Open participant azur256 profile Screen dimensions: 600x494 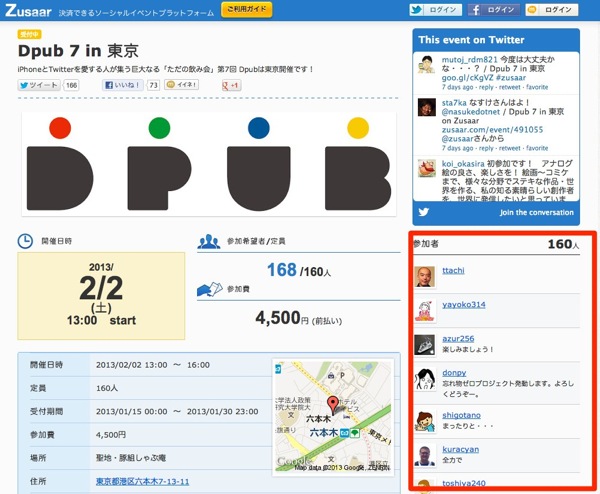coord(458,339)
